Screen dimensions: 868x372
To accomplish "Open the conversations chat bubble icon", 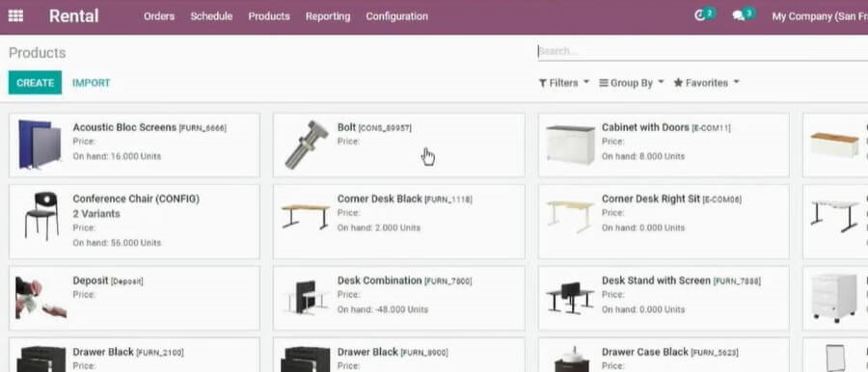I will pyautogui.click(x=738, y=16).
